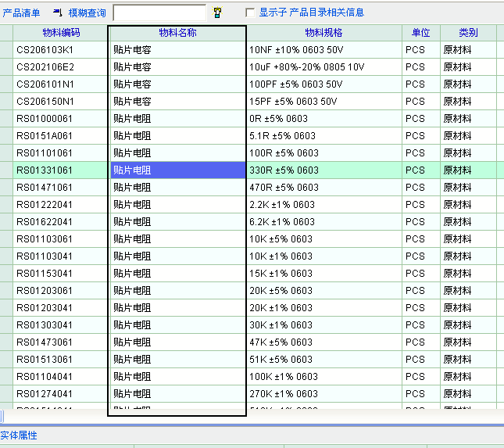The width and height of the screenshot is (504, 448).
Task: Click the fuzzy search icon beside 模糊查询
Action: [58, 13]
